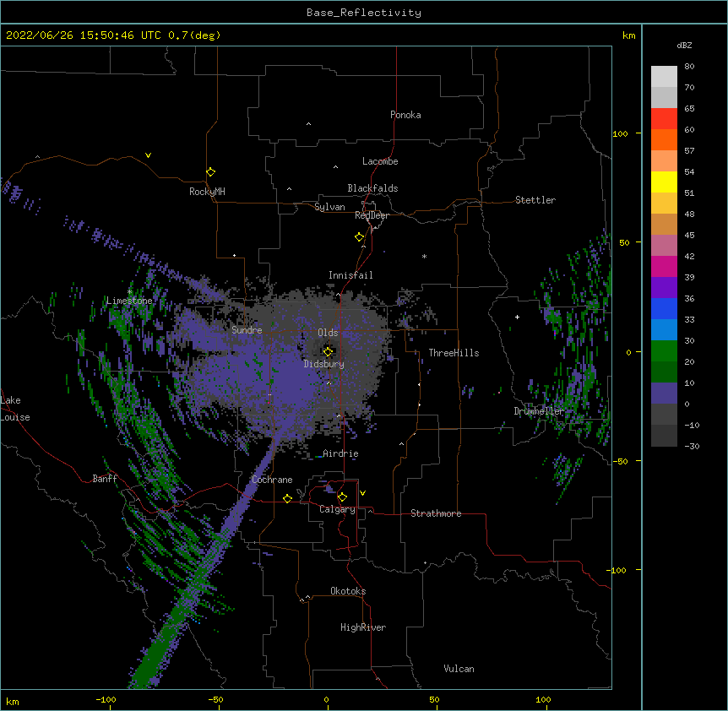Pick the blue 33-36 dBZ legend swatch

664,308
